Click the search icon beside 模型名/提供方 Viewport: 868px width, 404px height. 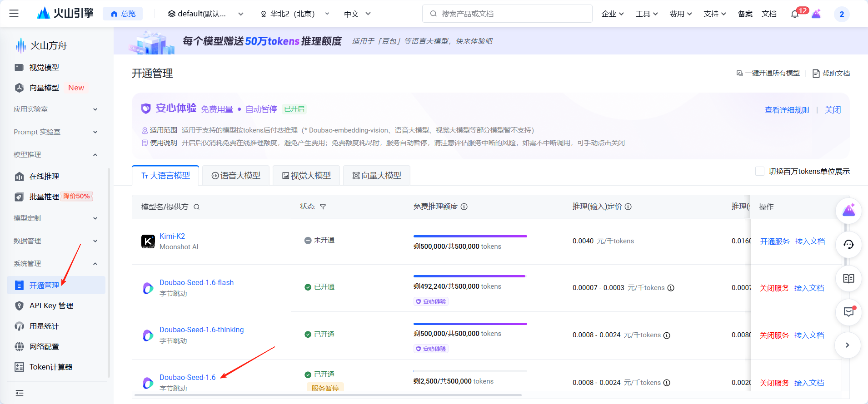tap(197, 207)
